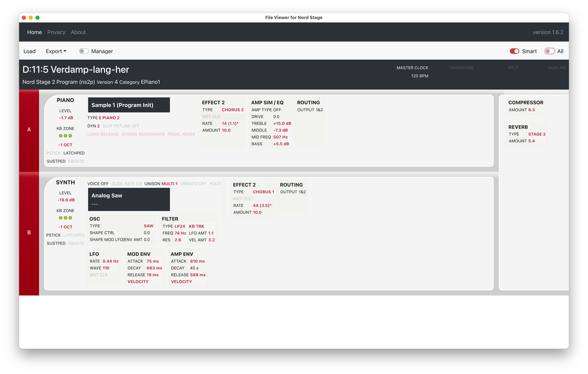Toggle the Manager switch

click(x=84, y=51)
